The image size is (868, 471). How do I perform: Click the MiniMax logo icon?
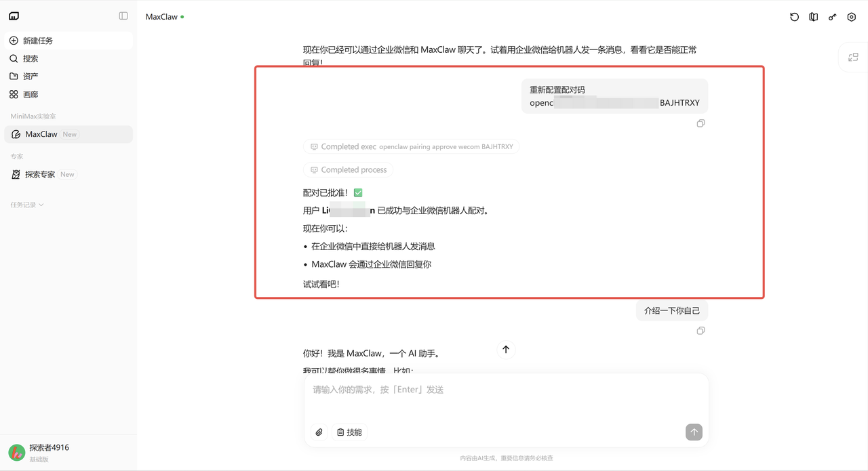(14, 16)
